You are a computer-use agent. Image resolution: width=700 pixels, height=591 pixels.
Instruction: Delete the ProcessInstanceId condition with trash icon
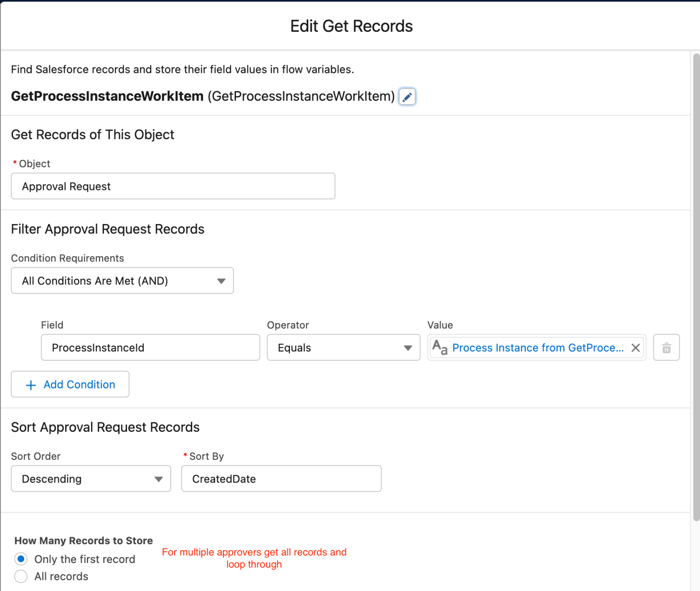click(x=666, y=348)
